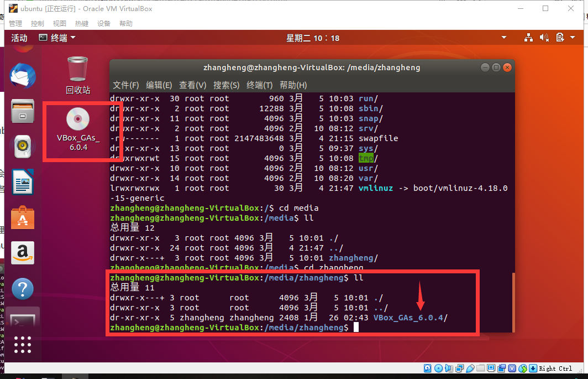Click the CPU virtualization V indicator

tap(512, 368)
